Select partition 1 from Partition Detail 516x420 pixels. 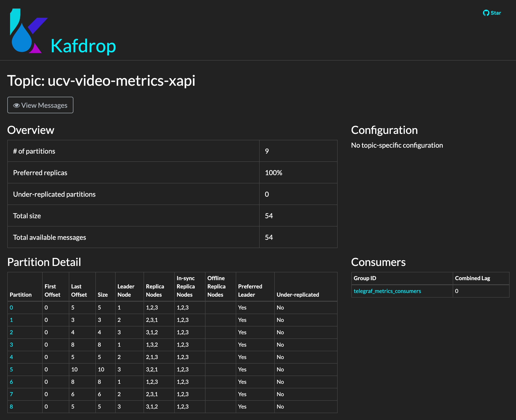point(11,320)
